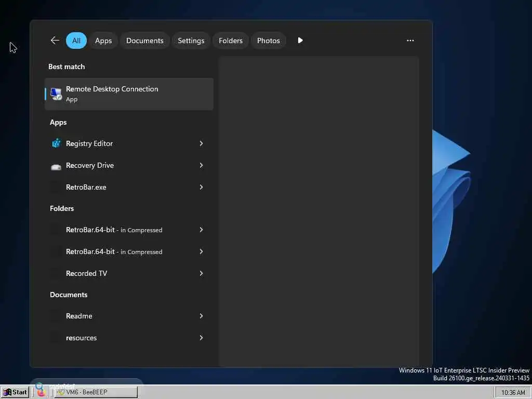Open Recovery Drive result
532x399 pixels.
coord(129,165)
